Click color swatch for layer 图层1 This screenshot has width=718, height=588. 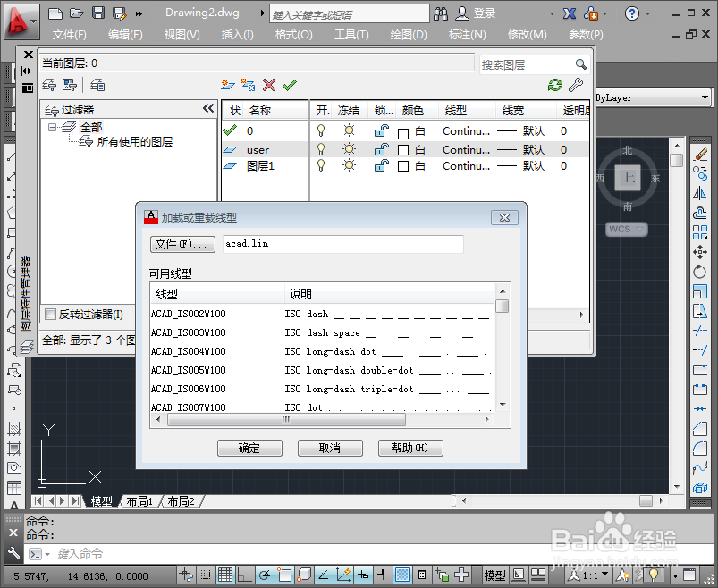[403, 166]
